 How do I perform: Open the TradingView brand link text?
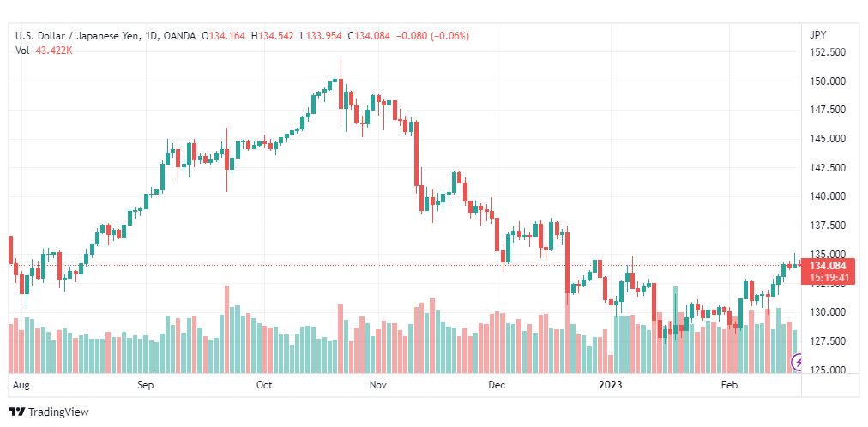[58, 412]
